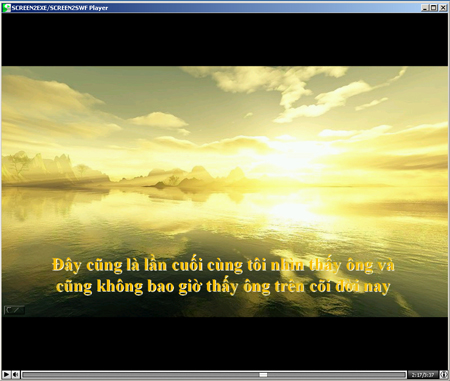
Task: Click the subtitle line starting 'Đây cũng là'
Action: click(223, 266)
